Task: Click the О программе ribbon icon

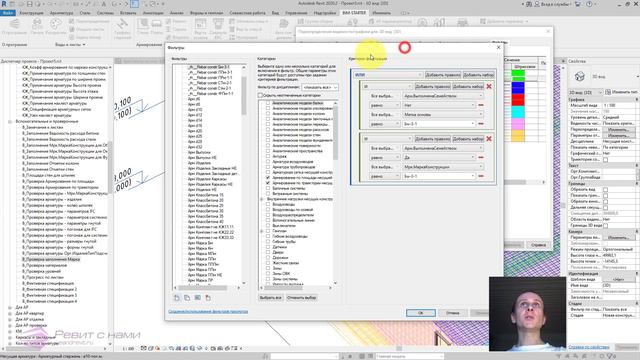Action: point(14,25)
